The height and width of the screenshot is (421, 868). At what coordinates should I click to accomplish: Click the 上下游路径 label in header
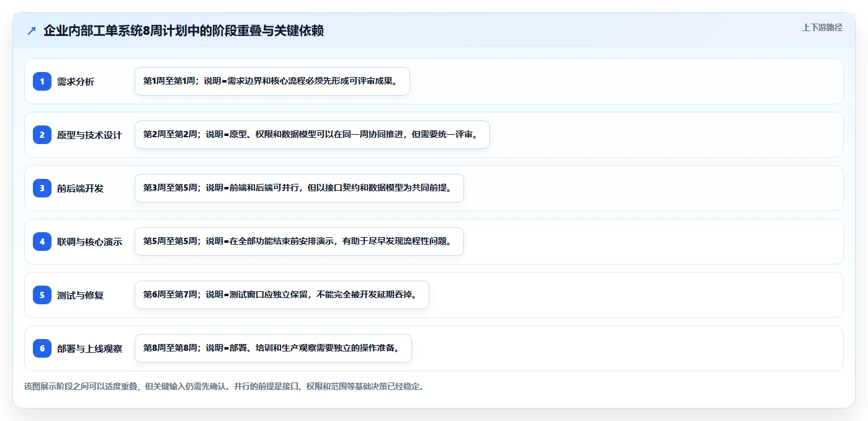coord(822,27)
